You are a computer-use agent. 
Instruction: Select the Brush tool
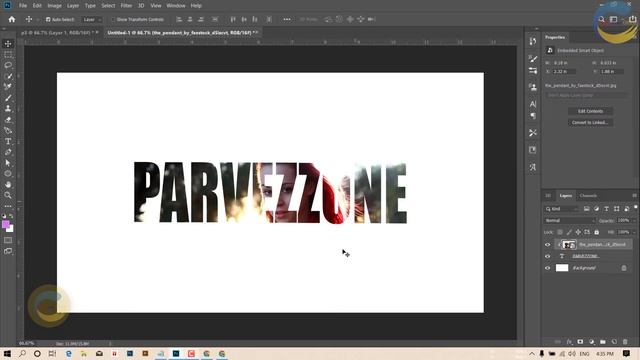(x=8, y=98)
